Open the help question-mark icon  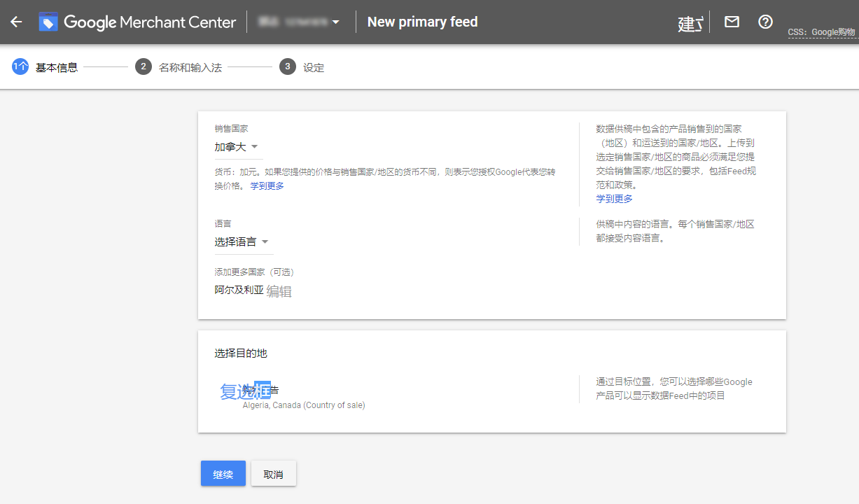pos(766,22)
